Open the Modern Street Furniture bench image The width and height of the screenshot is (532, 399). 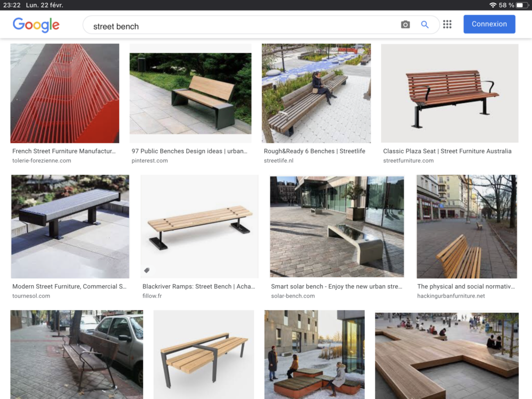(x=70, y=227)
